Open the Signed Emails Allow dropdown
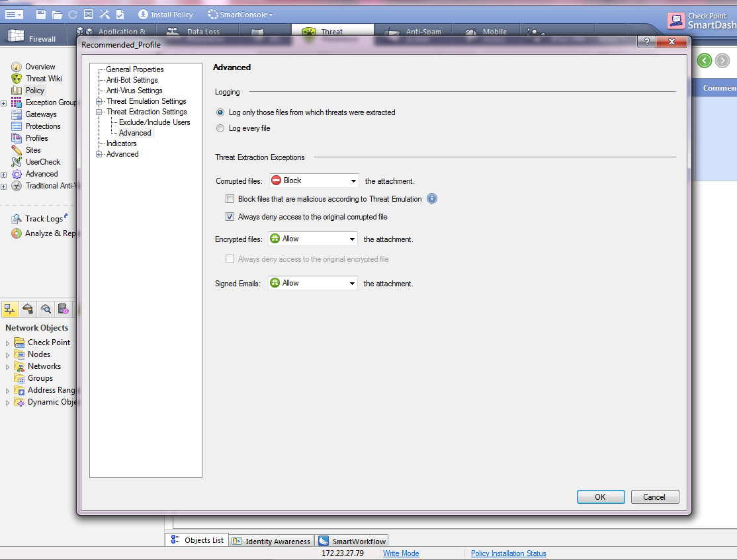 tap(313, 283)
